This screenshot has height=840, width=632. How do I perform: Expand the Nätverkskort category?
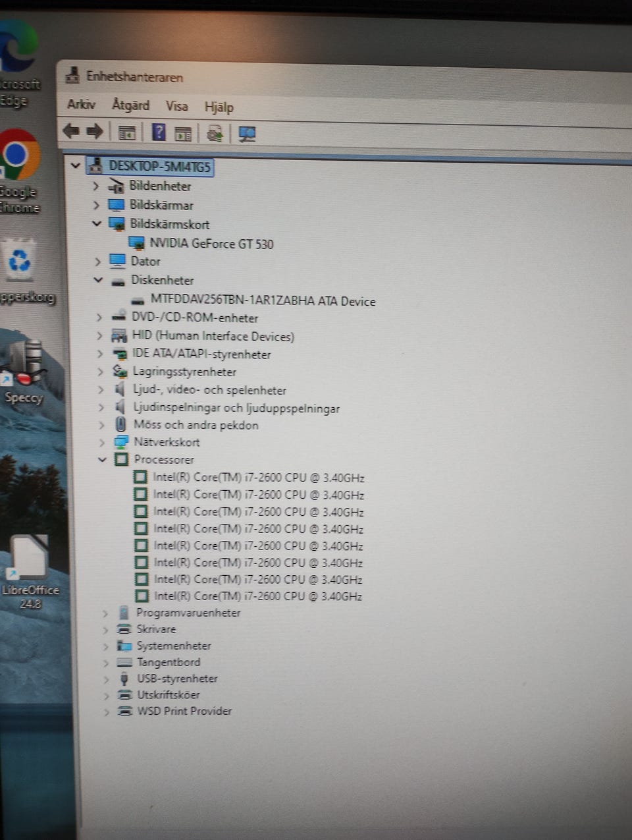click(102, 442)
